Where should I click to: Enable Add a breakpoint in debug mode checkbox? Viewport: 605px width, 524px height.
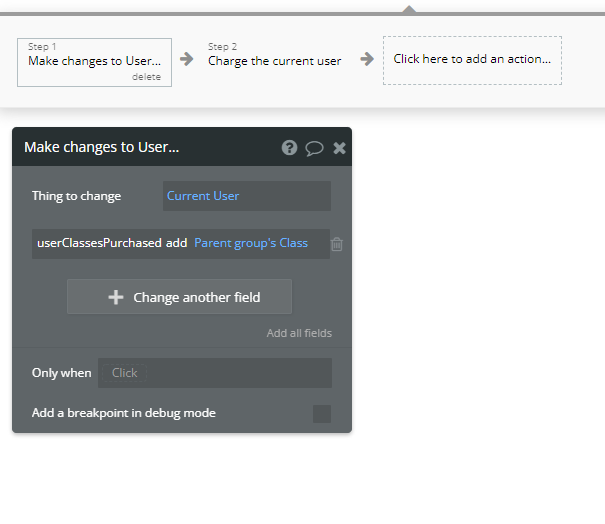pyautogui.click(x=322, y=414)
